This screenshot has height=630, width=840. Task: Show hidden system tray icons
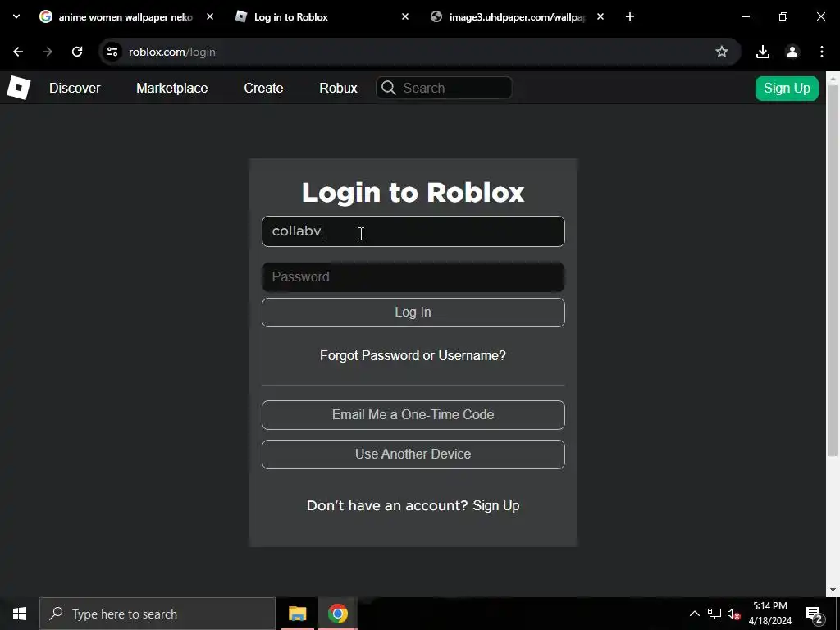[694, 614]
